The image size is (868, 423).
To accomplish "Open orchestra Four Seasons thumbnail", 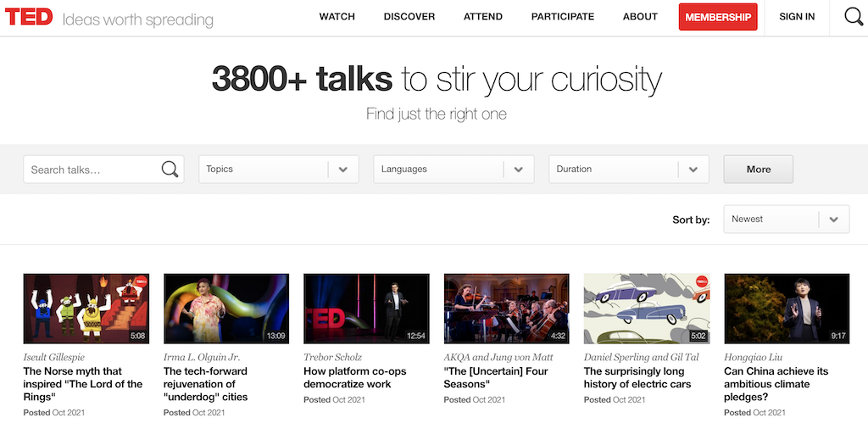I will [x=506, y=309].
